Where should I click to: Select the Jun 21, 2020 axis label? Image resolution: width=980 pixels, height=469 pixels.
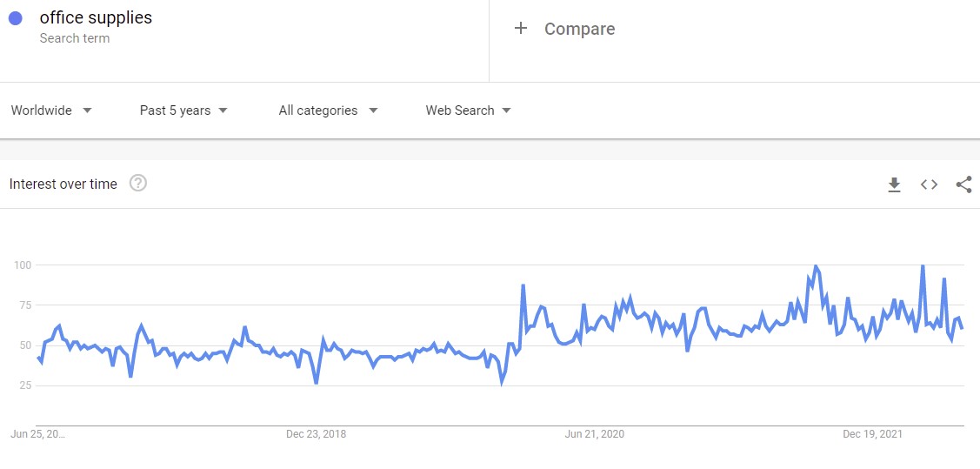[x=595, y=434]
